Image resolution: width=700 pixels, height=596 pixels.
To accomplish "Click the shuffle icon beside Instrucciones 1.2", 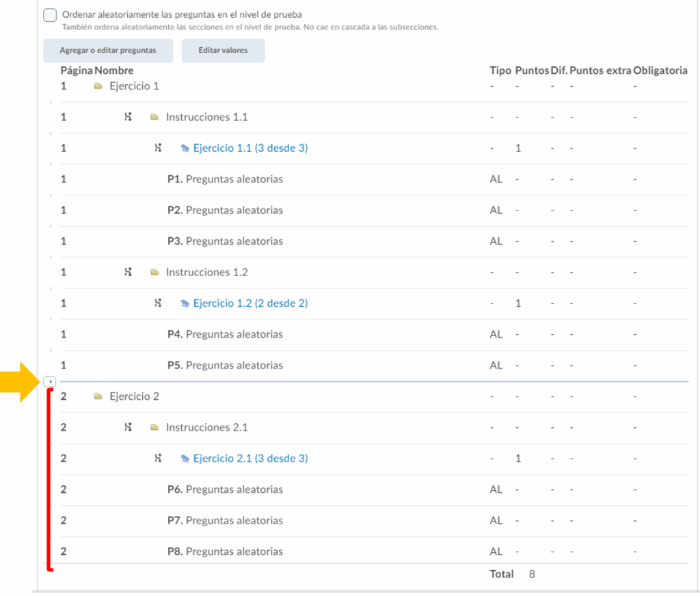I will [x=128, y=272].
